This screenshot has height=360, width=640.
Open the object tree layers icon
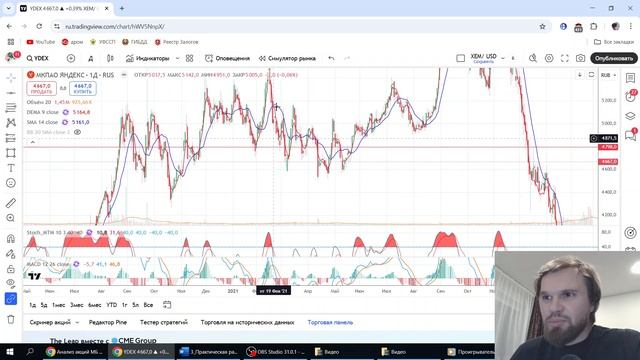pos(631,116)
